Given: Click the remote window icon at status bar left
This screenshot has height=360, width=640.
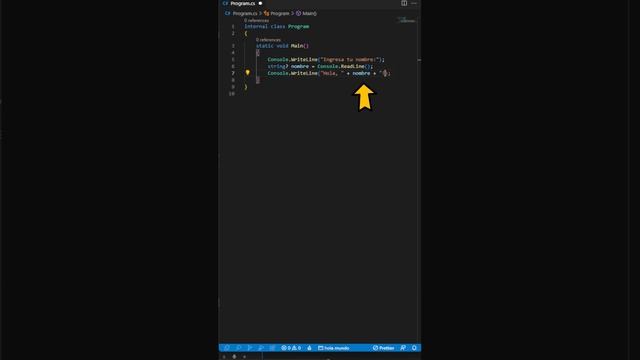Looking at the screenshot, I should 227,348.
